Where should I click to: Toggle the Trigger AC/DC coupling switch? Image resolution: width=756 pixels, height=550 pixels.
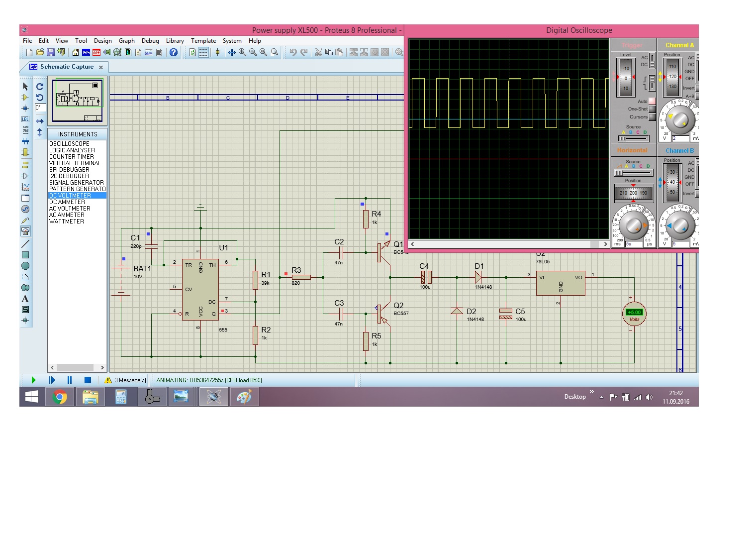pos(652,62)
